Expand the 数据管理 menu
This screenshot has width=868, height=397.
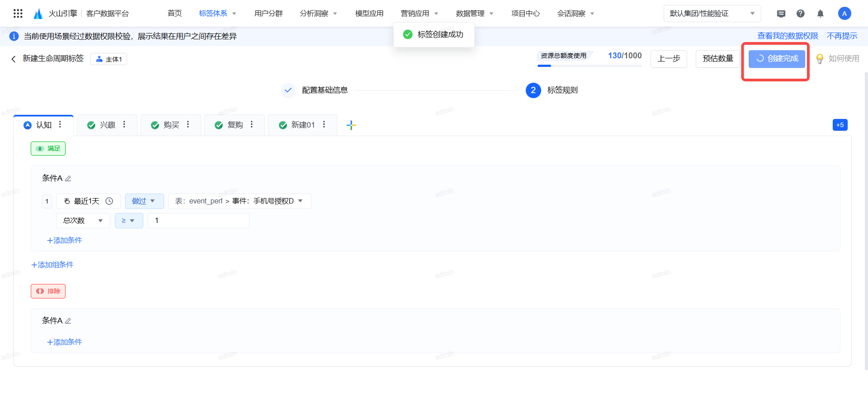tap(475, 14)
